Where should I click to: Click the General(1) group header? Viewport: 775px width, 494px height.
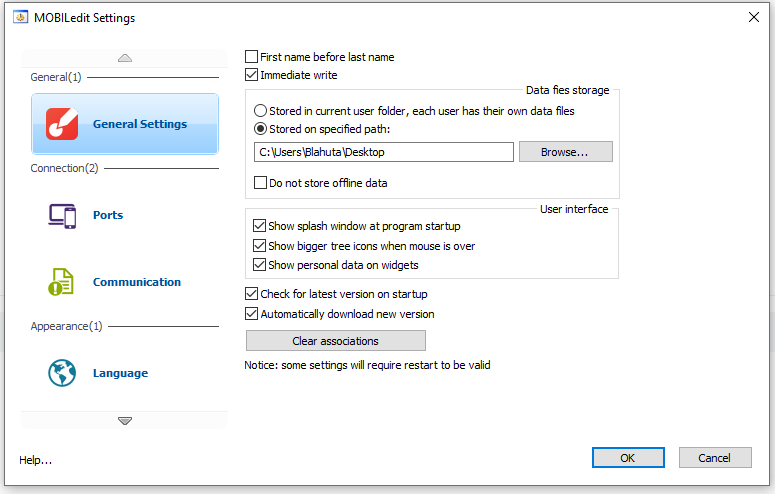[x=56, y=77]
